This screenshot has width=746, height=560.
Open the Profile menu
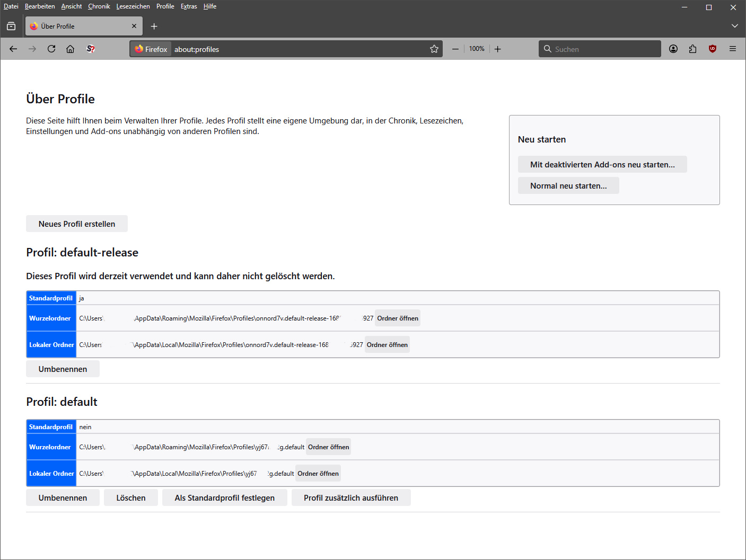point(165,6)
